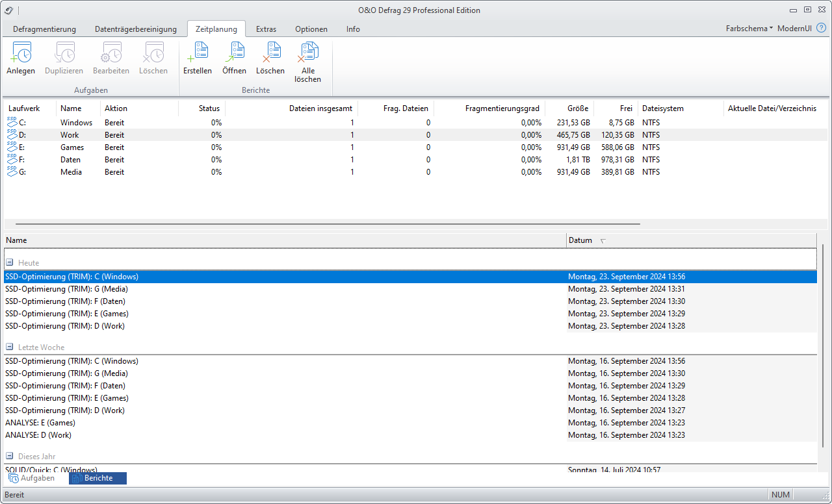Click the Erstellen report icon
Screen dimensions: 832x504
198,52
